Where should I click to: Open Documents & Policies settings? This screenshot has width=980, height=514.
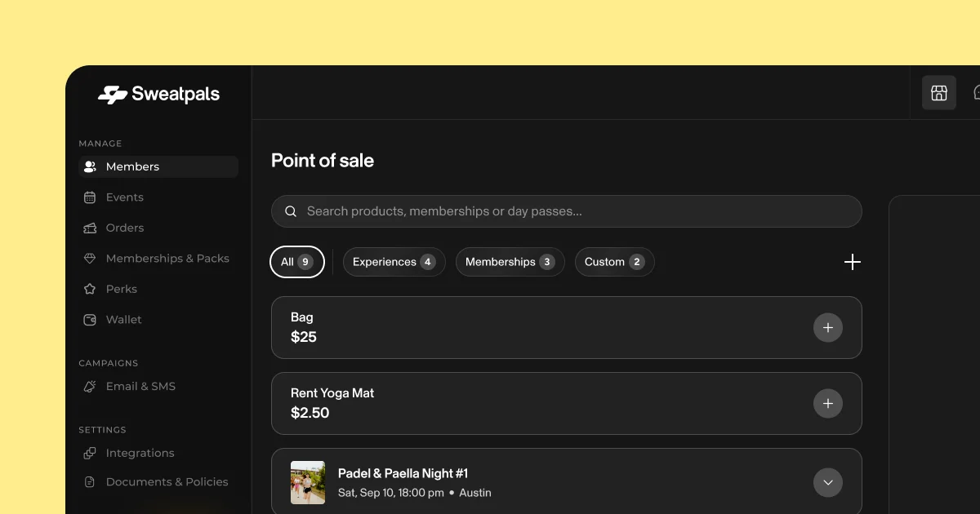(167, 482)
